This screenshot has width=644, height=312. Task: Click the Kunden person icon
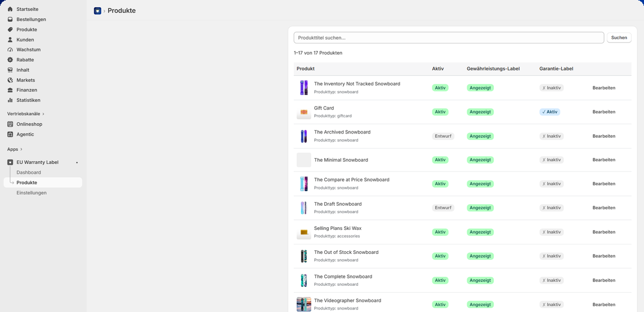click(x=10, y=40)
